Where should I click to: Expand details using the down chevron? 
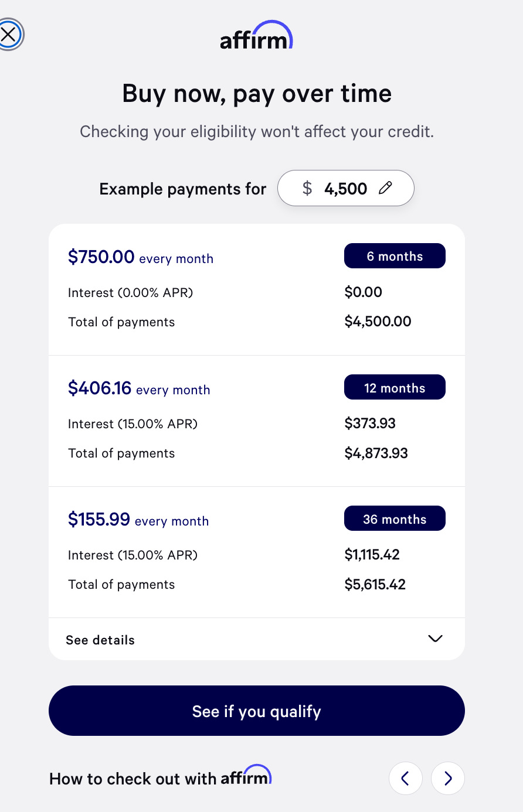(x=435, y=639)
